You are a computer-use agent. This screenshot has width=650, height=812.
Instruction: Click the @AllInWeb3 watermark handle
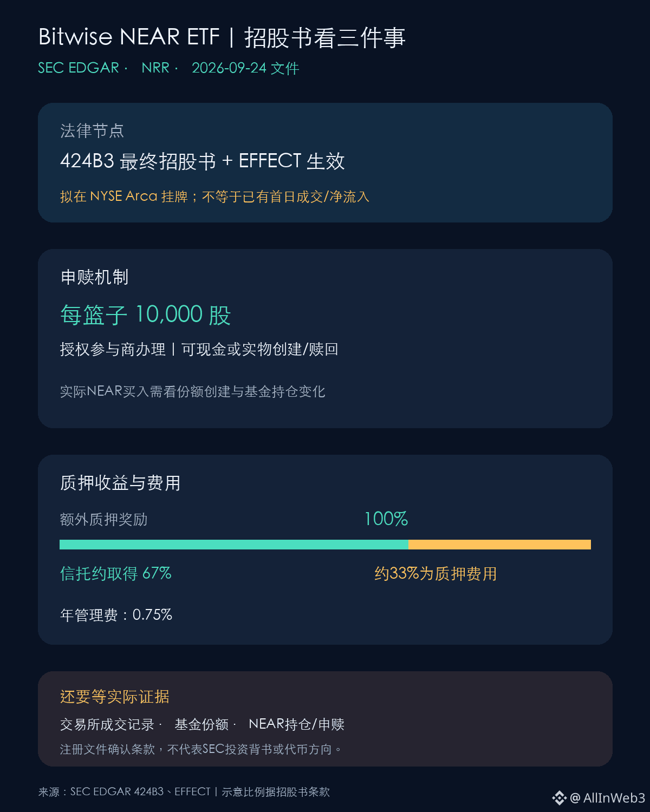pyautogui.click(x=607, y=798)
